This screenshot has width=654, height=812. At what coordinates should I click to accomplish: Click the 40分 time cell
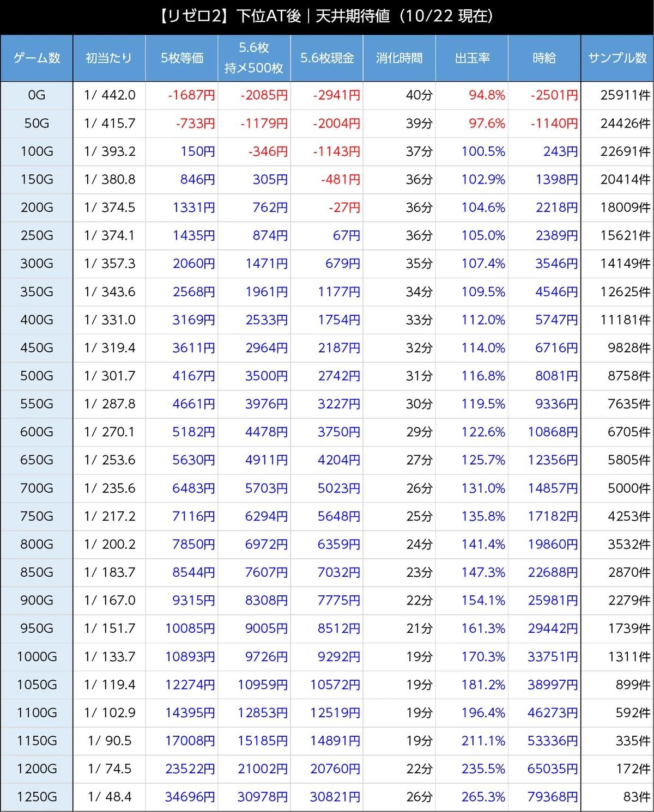(x=399, y=95)
